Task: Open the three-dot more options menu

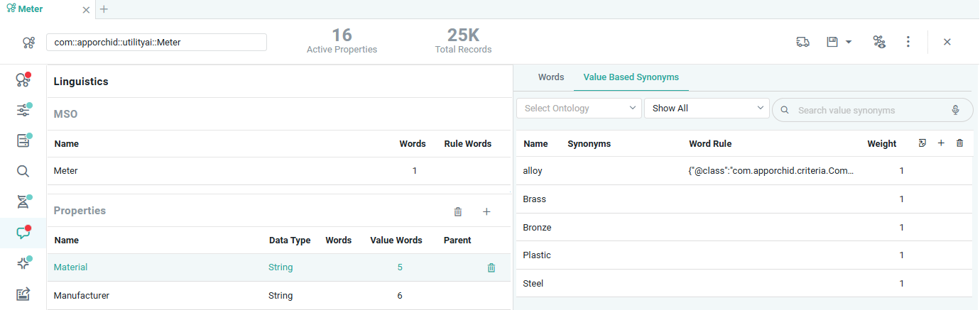Action: [908, 43]
